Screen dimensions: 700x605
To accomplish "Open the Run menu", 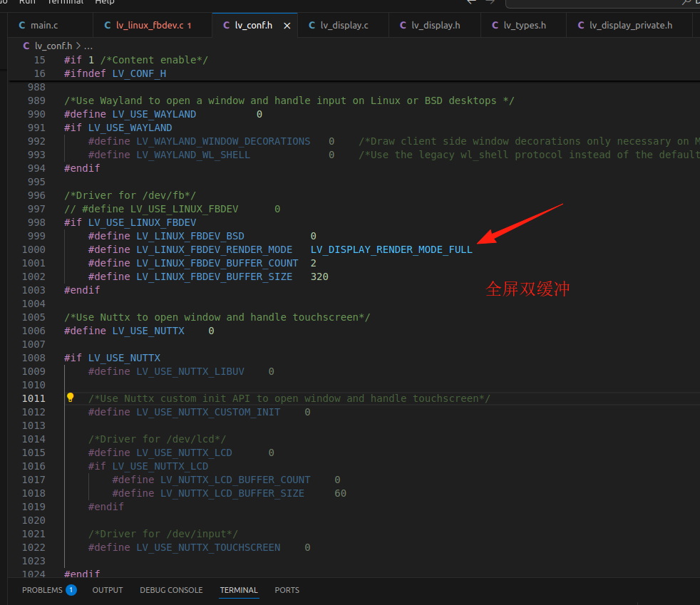I will tap(27, 3).
